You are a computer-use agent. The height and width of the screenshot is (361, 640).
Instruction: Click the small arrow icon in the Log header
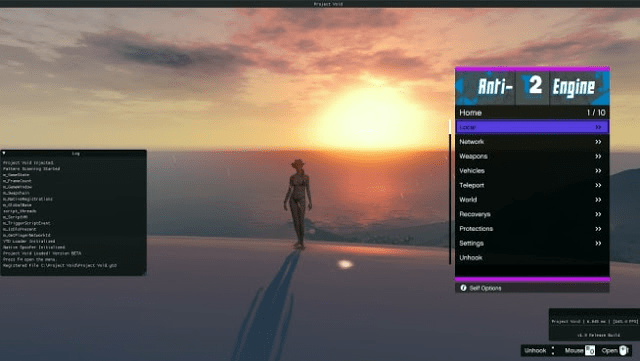click(x=4, y=153)
